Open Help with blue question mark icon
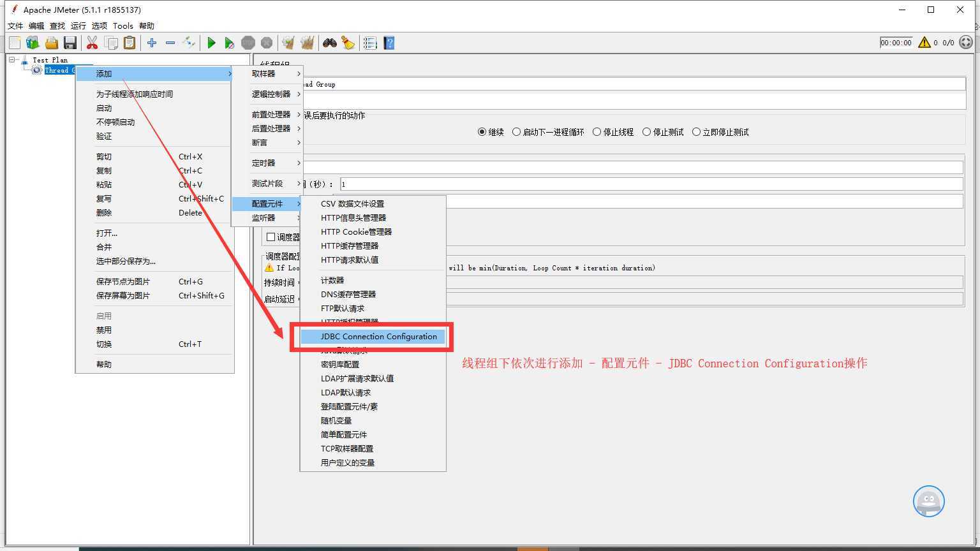 (389, 43)
